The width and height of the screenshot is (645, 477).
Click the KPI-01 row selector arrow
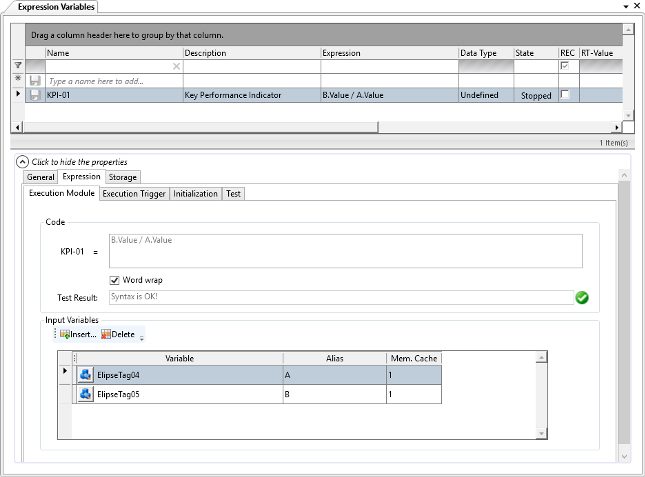click(x=18, y=94)
